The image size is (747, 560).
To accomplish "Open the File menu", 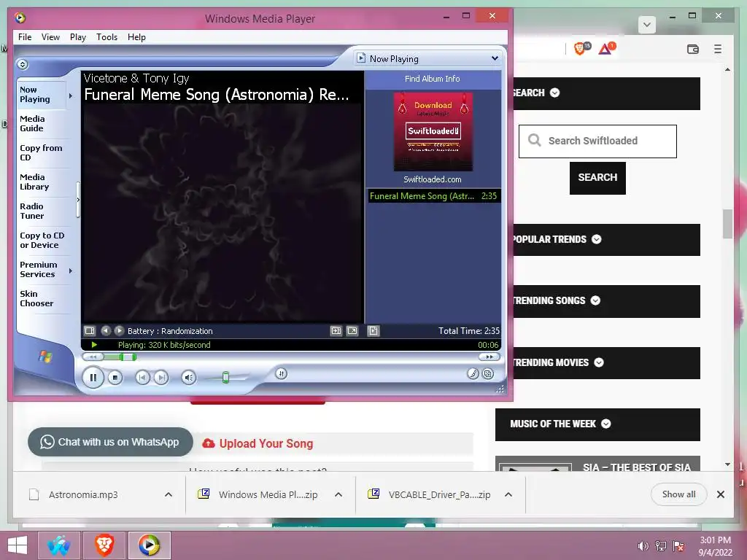I will pyautogui.click(x=25, y=37).
